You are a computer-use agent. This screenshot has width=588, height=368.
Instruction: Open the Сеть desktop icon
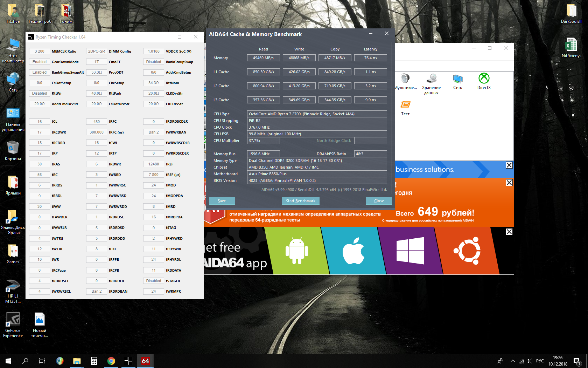pos(13,82)
